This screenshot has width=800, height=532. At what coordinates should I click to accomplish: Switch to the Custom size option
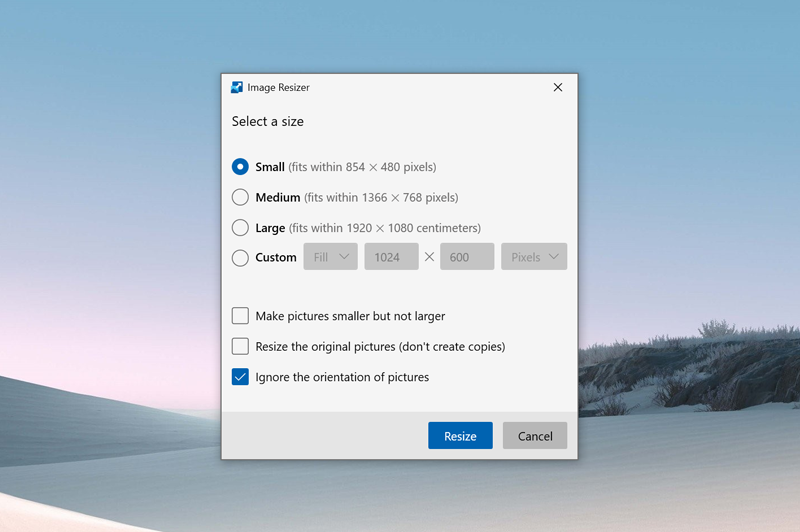point(240,257)
